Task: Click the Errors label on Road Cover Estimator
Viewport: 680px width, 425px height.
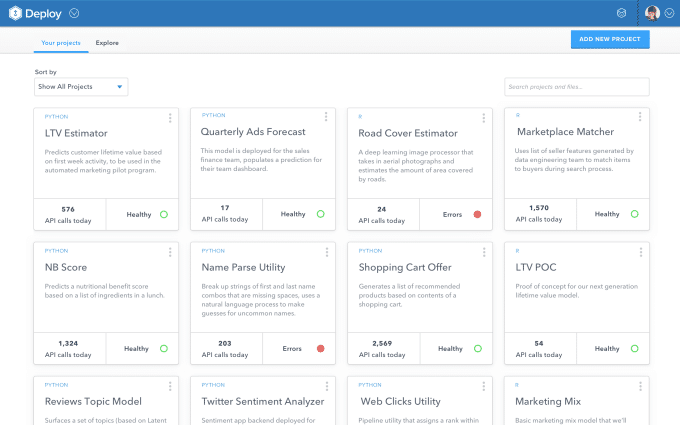Action: pyautogui.click(x=452, y=215)
